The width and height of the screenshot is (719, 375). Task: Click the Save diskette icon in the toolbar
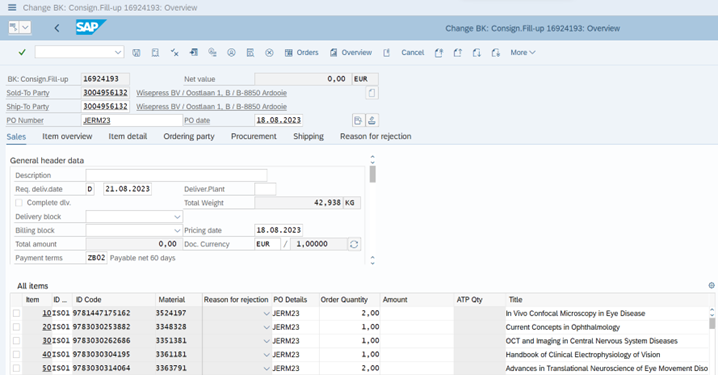click(136, 53)
